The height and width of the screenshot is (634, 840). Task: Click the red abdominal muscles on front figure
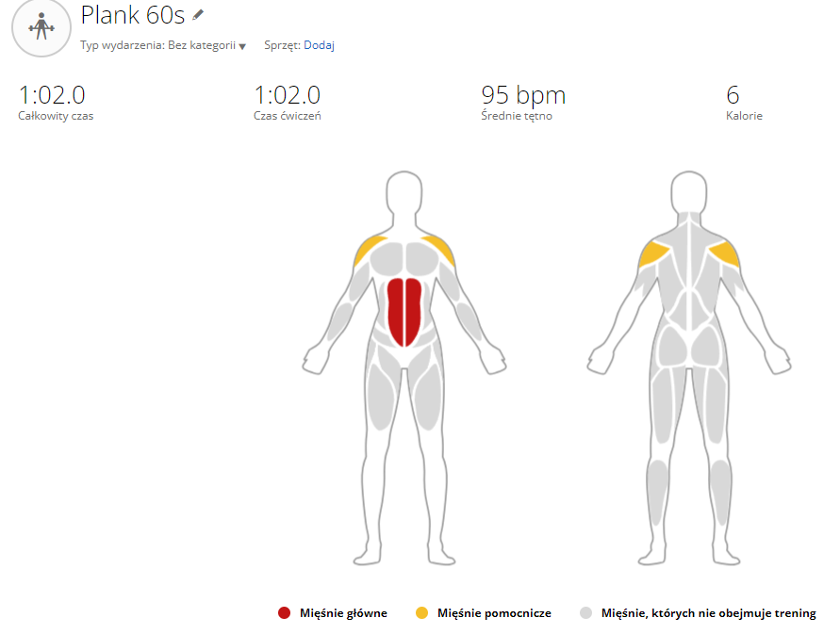click(404, 311)
